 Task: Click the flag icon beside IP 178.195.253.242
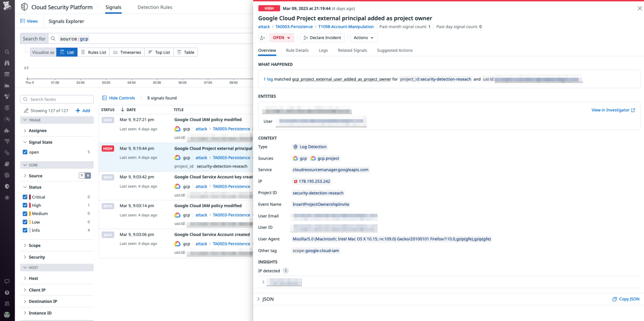pos(295,181)
